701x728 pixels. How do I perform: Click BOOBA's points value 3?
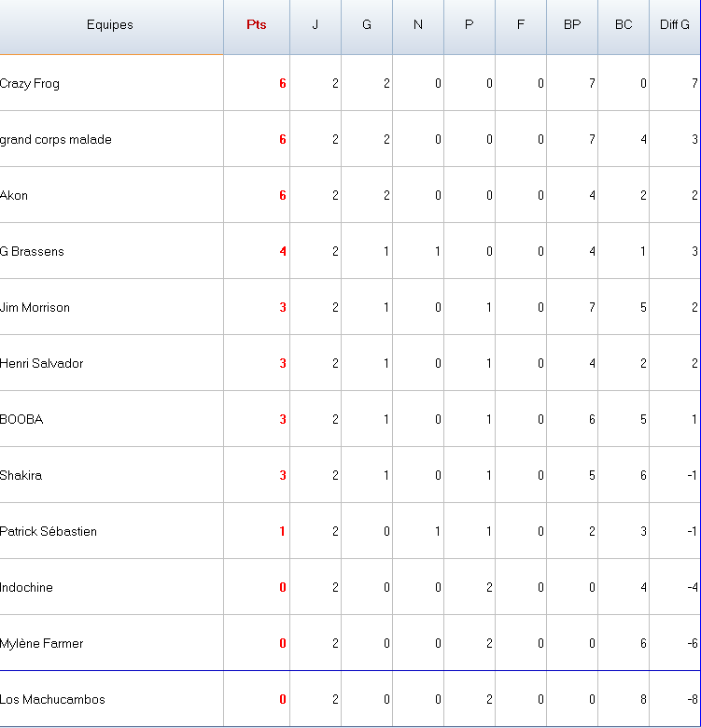tap(283, 420)
